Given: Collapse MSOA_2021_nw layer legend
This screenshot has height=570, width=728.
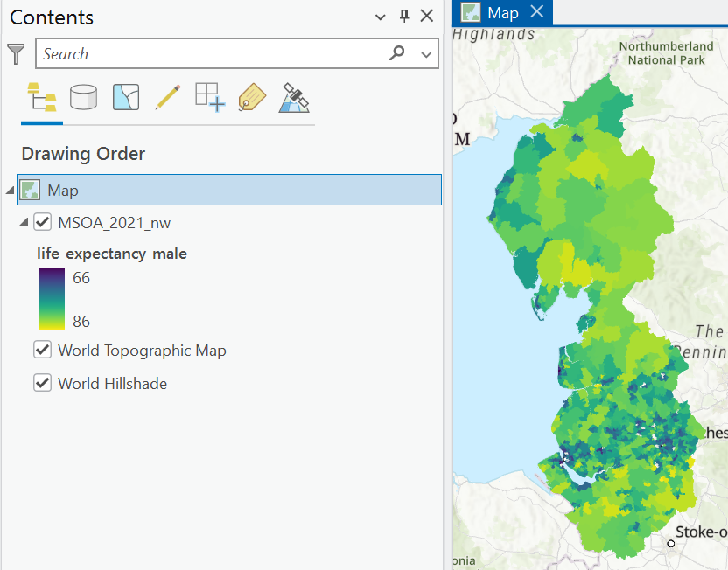Looking at the screenshot, I should [x=24, y=222].
